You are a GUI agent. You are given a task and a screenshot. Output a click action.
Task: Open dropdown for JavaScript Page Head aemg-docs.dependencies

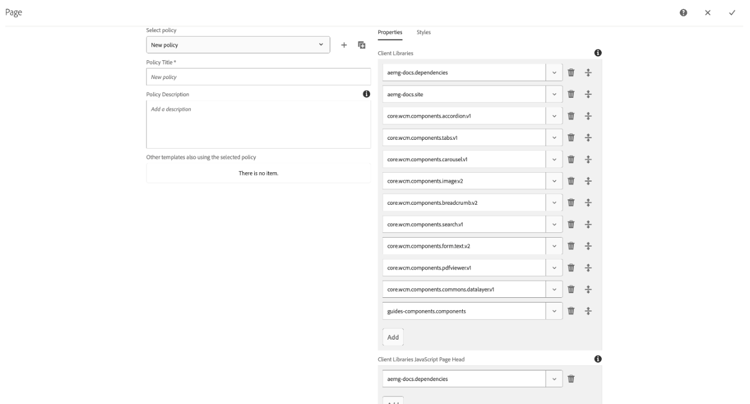(554, 379)
